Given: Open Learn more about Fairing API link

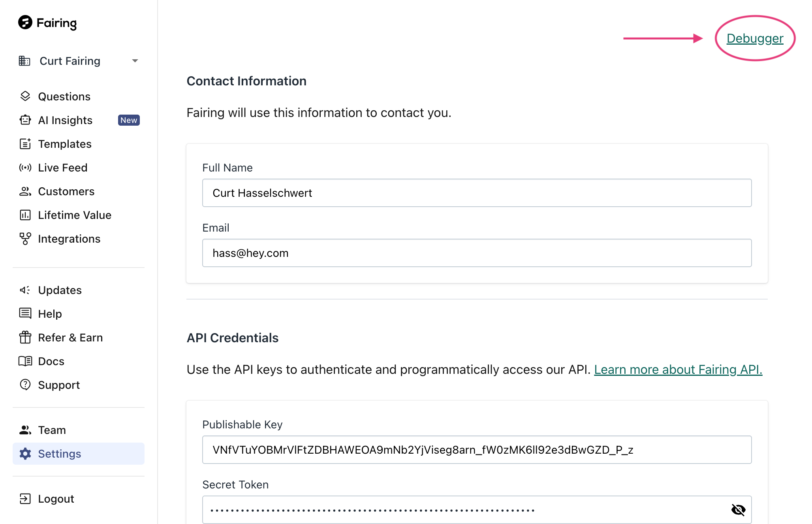Looking at the screenshot, I should pos(678,369).
